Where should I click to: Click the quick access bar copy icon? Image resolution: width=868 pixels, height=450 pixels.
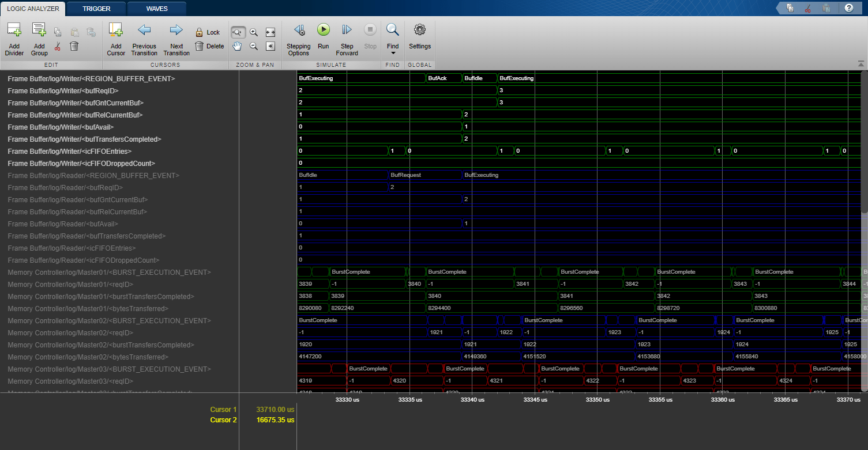(790, 8)
